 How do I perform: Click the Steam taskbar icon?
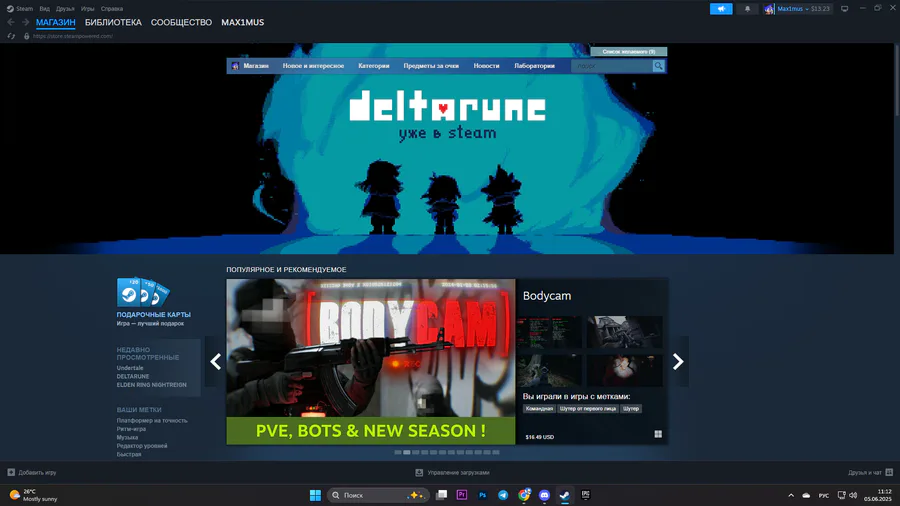tap(565, 495)
